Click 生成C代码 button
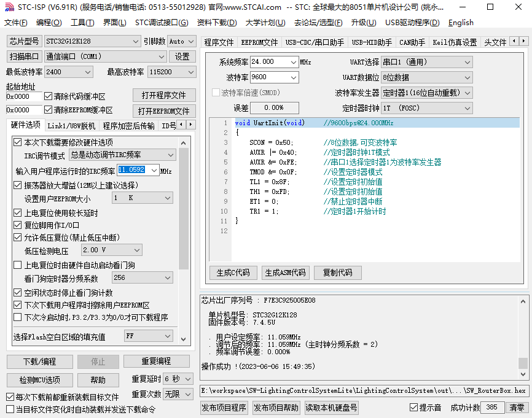Viewport: 532px width, 418px height. click(x=233, y=273)
